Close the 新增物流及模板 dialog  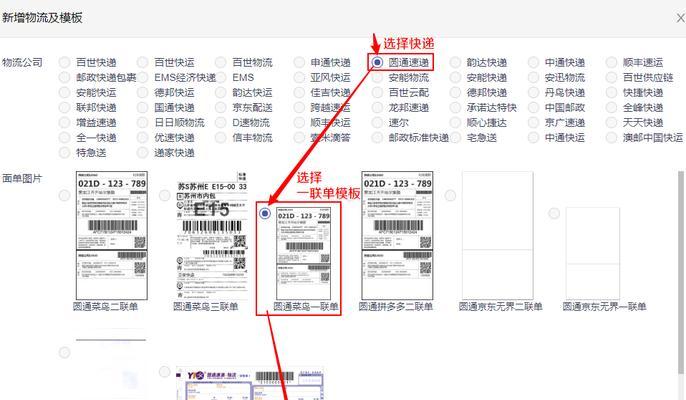coord(680,18)
